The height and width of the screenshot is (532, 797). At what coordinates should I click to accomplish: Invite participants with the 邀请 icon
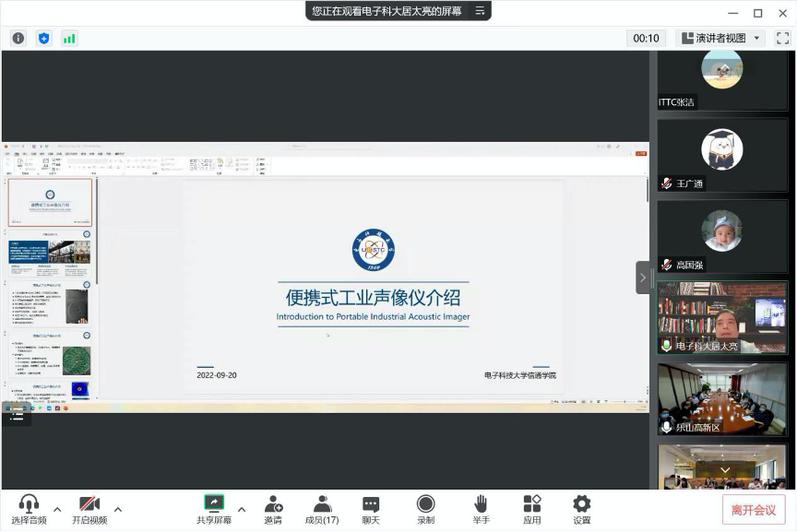pyautogui.click(x=272, y=506)
